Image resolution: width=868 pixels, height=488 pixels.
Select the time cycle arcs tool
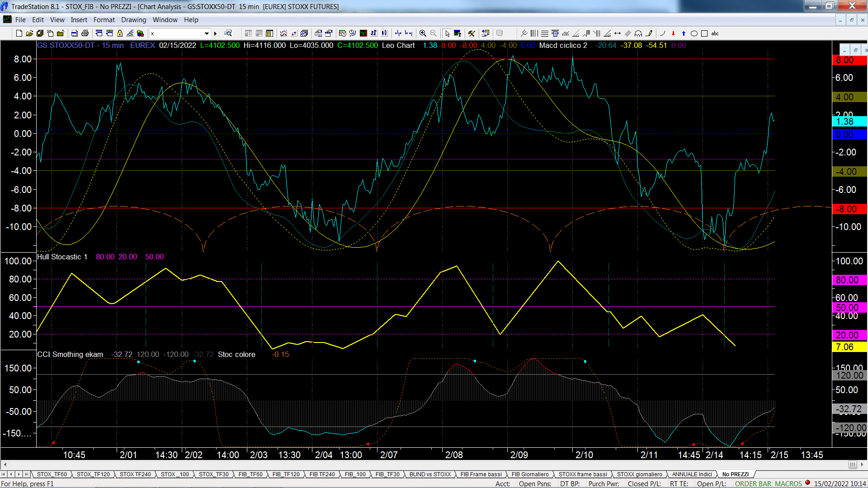tap(638, 33)
